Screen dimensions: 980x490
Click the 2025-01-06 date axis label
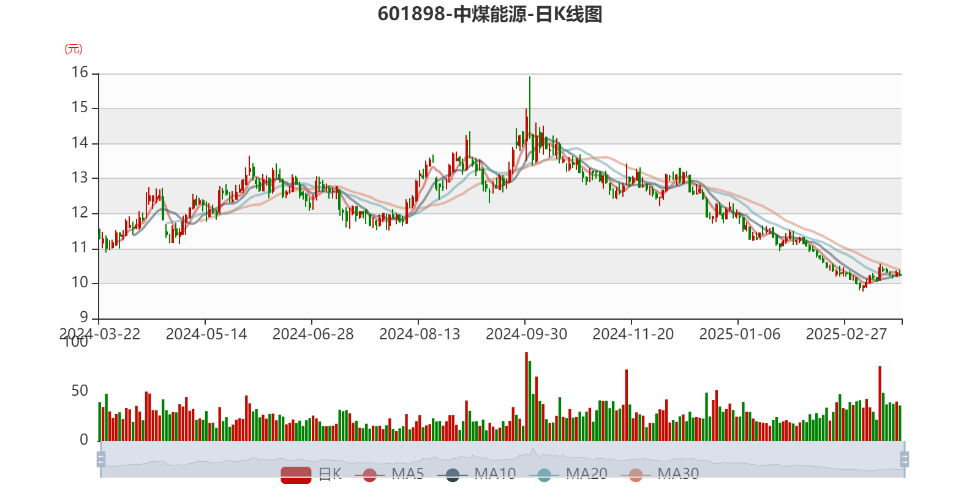click(x=739, y=334)
